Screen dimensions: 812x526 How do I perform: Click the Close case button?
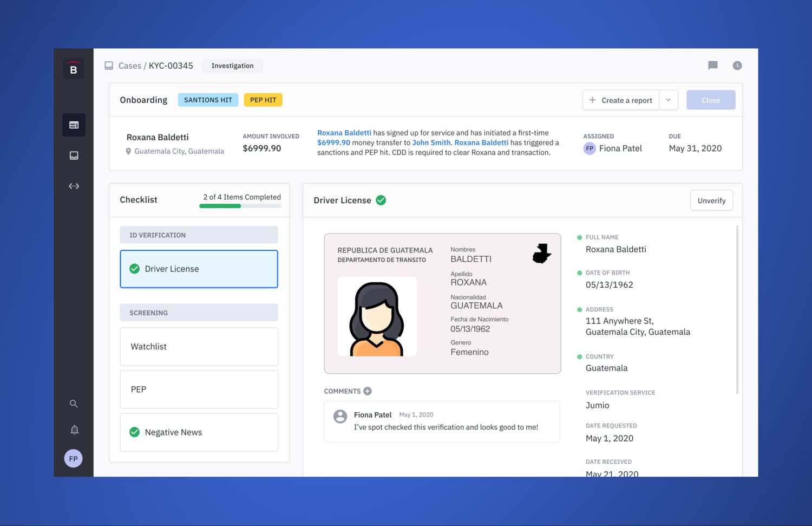(711, 100)
